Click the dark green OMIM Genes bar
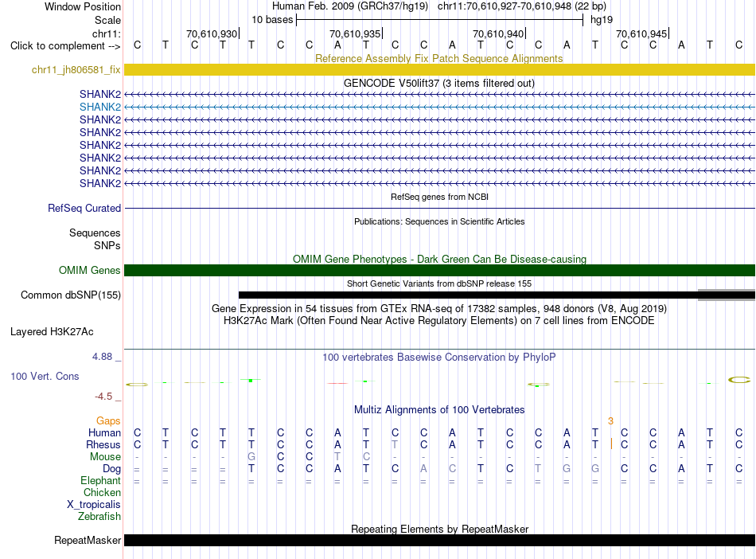 [439, 270]
